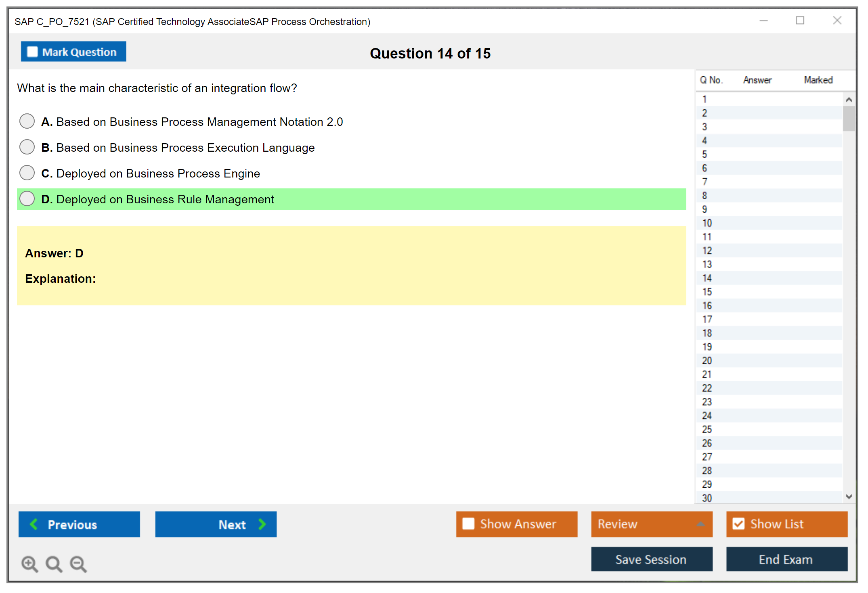868x593 pixels.
Task: Jump to question 15 in the list
Action: pyautogui.click(x=707, y=292)
